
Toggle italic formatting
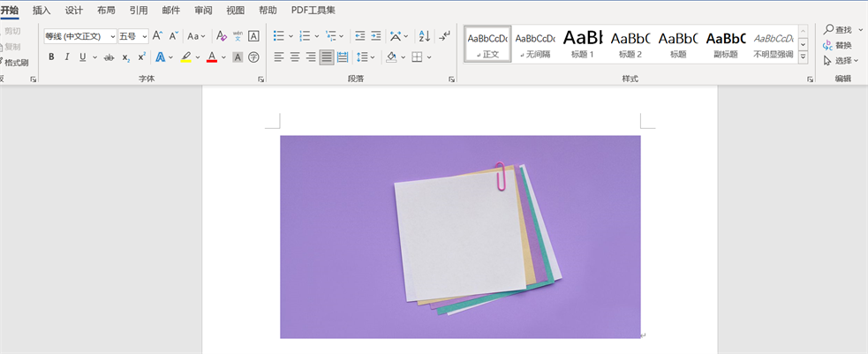tap(67, 57)
